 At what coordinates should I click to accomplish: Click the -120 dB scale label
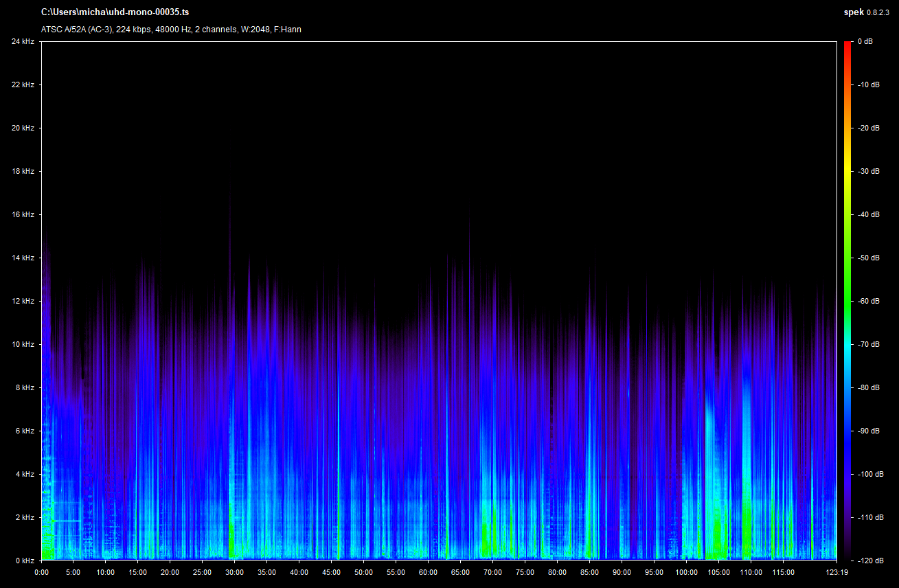click(x=869, y=561)
